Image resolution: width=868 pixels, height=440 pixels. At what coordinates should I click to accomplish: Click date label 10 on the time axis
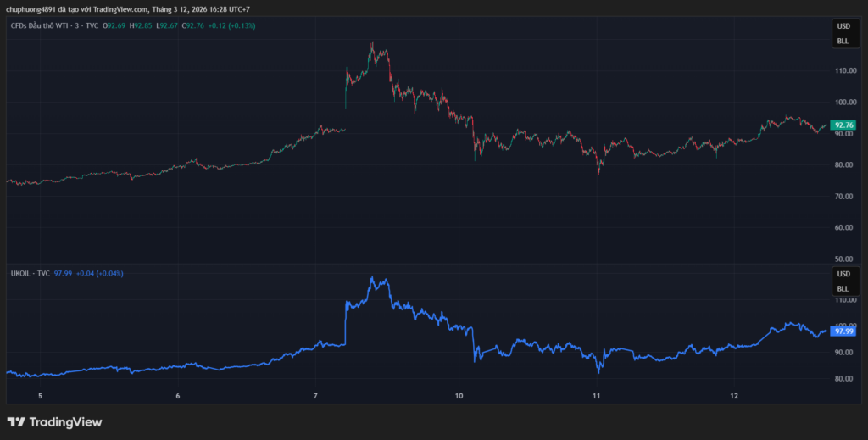(x=459, y=396)
